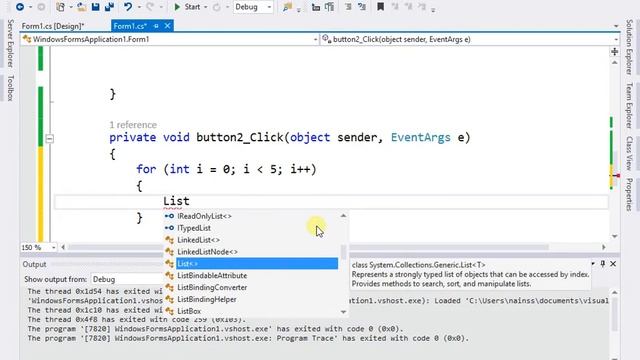
Task: Click the Open File folder icon
Action: point(82,7)
